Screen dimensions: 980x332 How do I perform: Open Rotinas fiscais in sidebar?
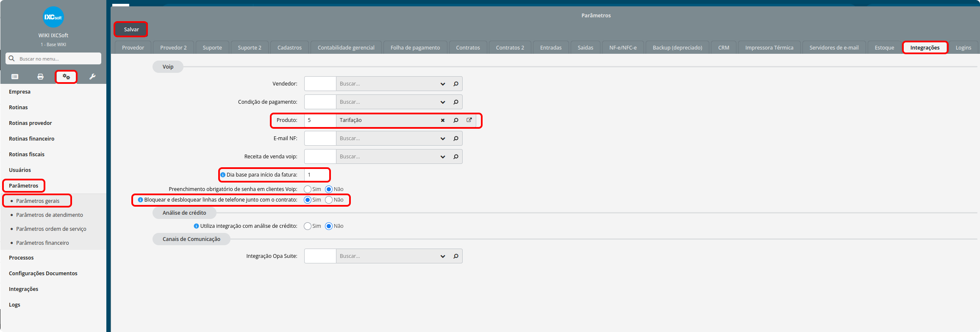tap(27, 155)
